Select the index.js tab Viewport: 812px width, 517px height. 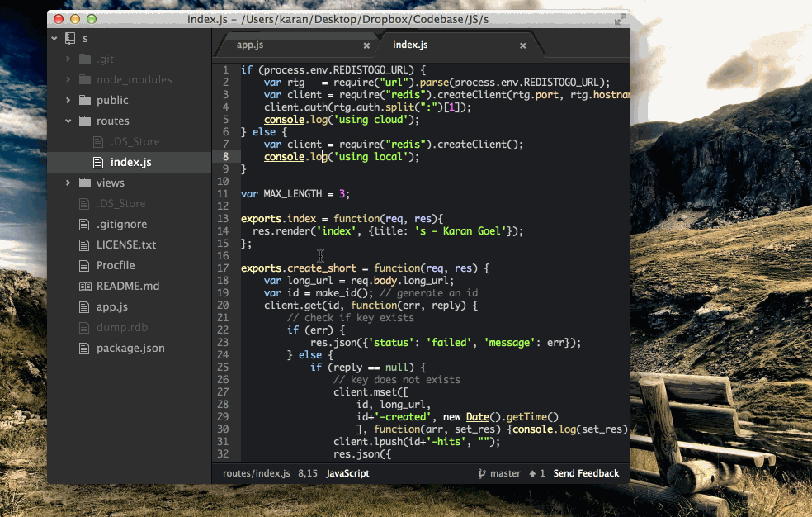(x=410, y=45)
